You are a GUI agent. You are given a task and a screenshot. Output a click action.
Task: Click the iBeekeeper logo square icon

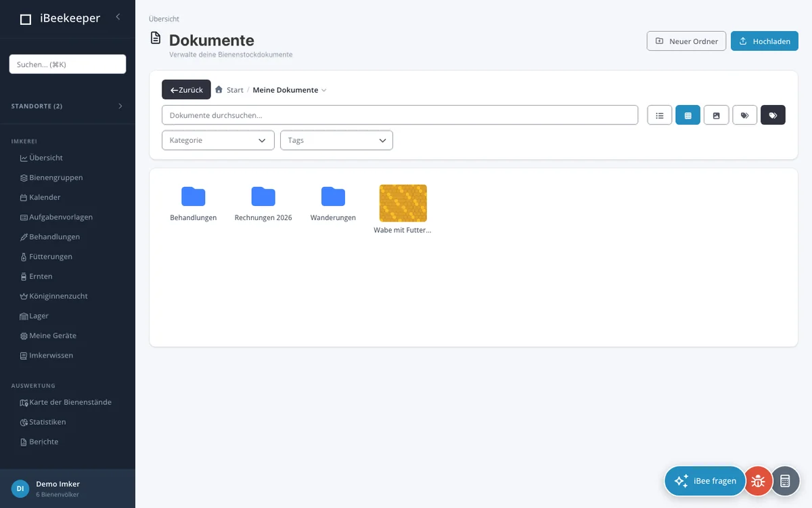pyautogui.click(x=26, y=20)
